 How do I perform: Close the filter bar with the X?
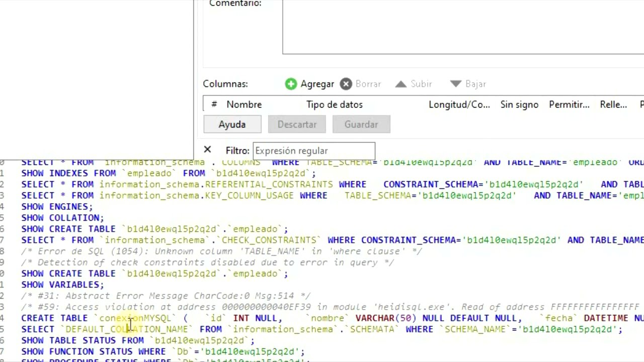click(x=207, y=150)
